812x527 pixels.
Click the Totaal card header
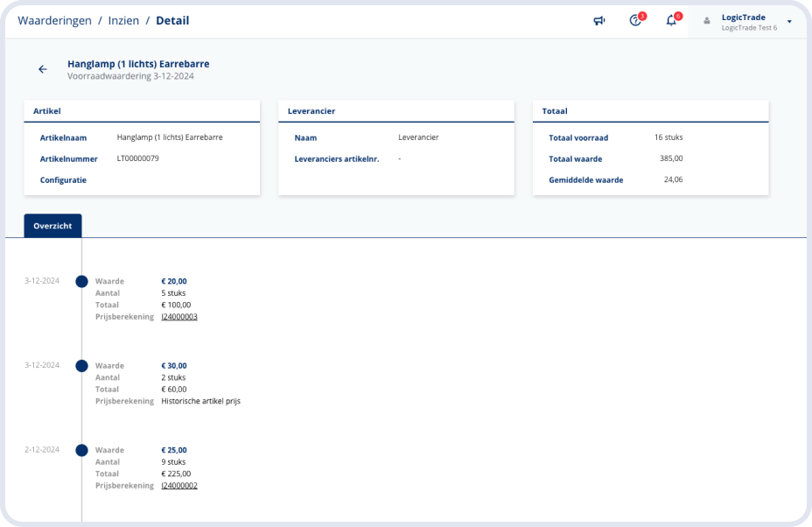point(650,111)
